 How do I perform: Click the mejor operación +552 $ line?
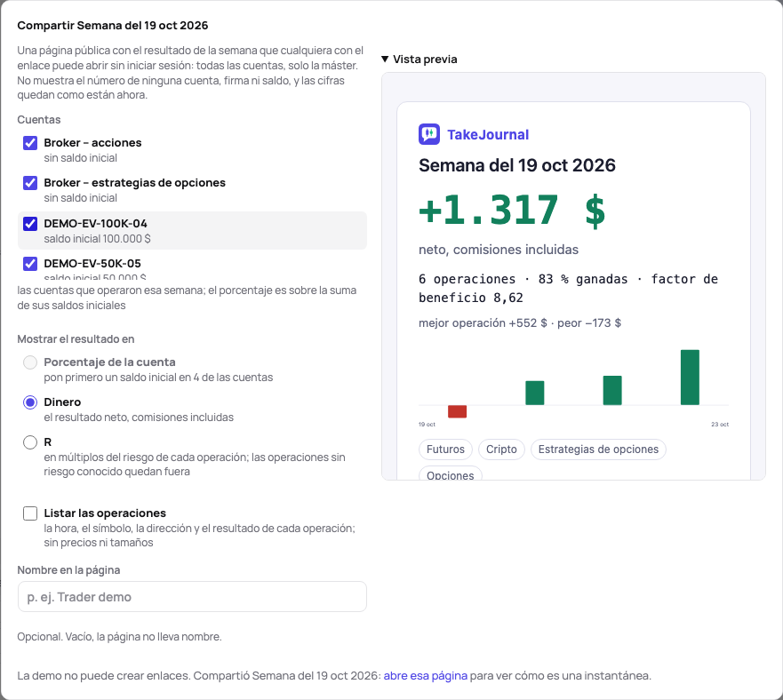tap(520, 323)
